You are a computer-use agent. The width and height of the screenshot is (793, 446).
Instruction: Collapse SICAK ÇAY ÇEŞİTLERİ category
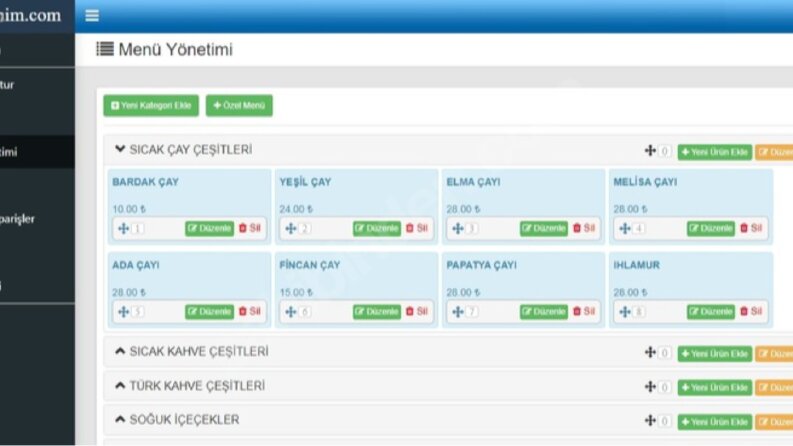click(x=120, y=149)
